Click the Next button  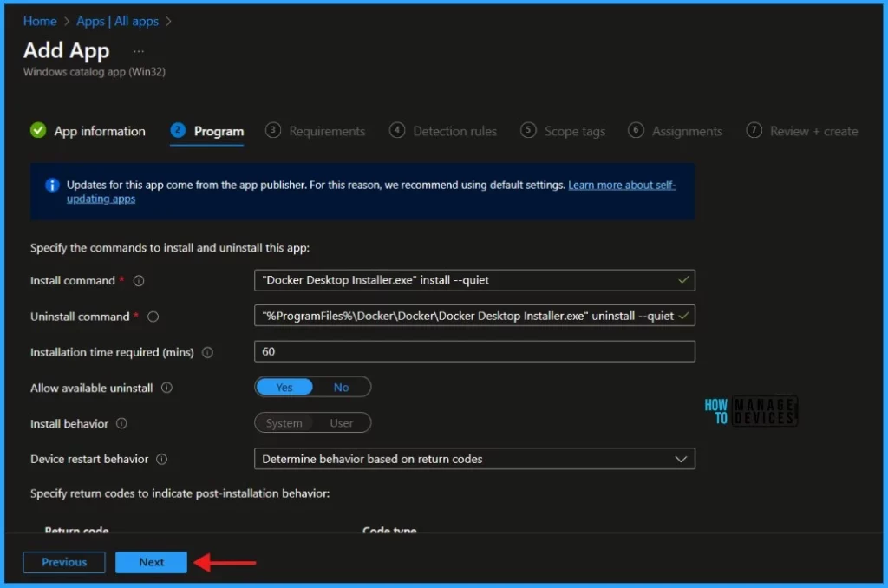pyautogui.click(x=151, y=562)
